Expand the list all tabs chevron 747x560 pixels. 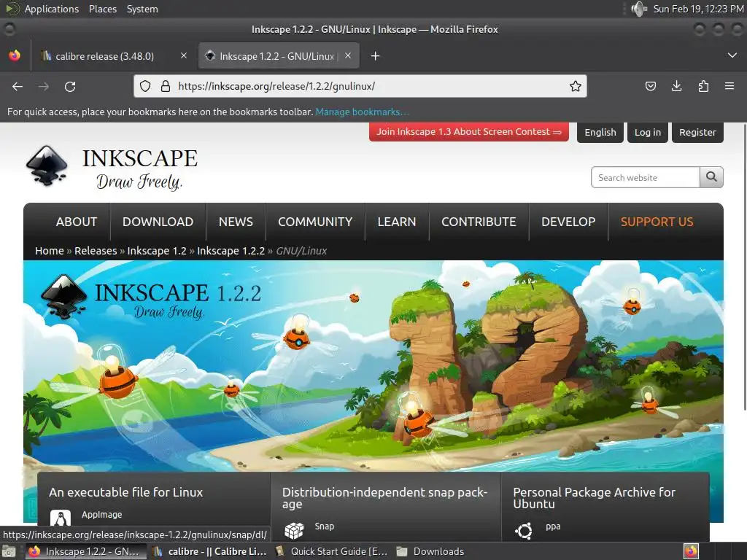pos(732,55)
